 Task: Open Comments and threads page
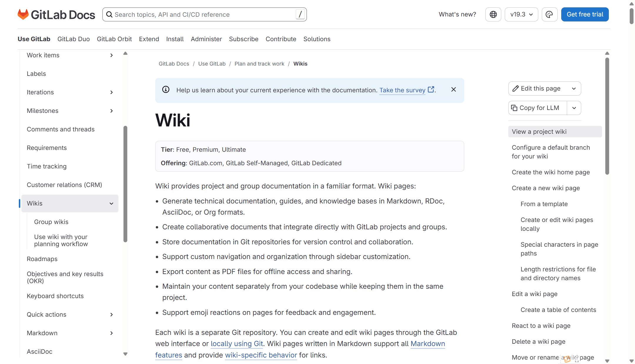click(61, 129)
